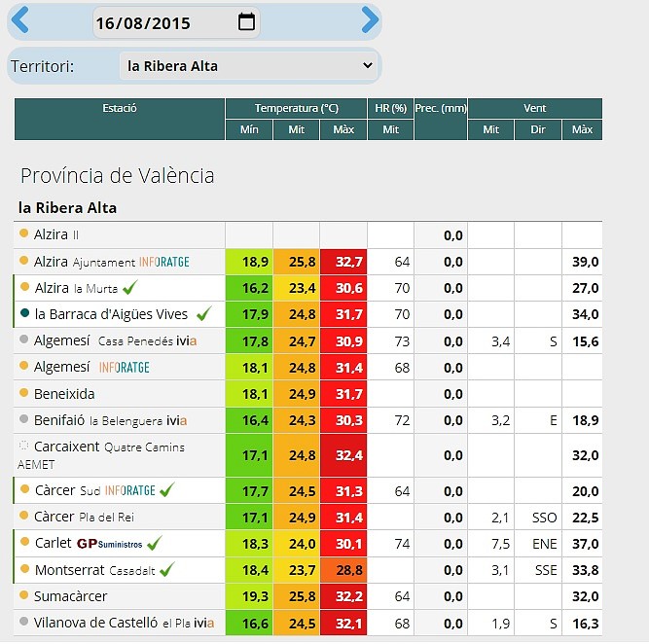Click ivia logo in Benifaió row
The width and height of the screenshot is (649, 644).
click(177, 421)
